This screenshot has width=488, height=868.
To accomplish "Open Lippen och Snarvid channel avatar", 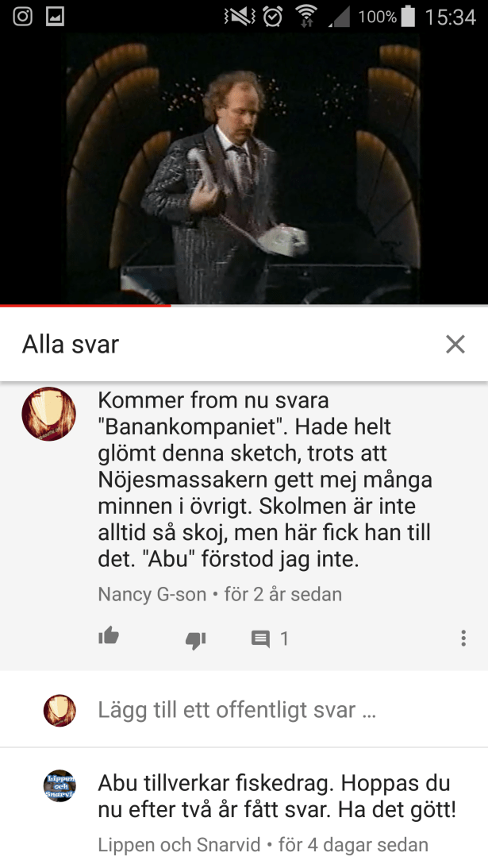I will pos(60,785).
